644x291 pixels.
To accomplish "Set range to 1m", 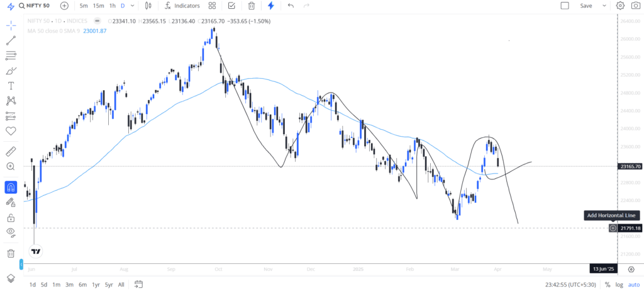I will coord(56,285).
